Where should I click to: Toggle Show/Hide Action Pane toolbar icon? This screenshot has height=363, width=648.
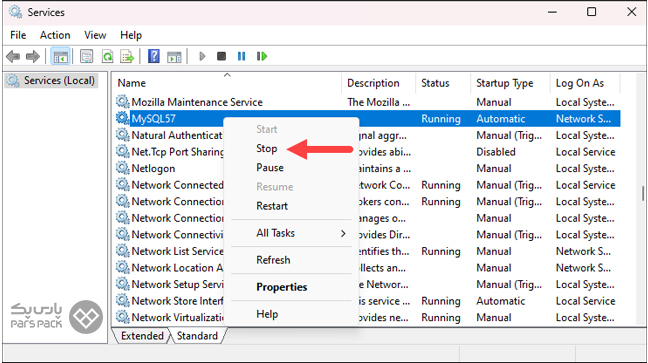pyautogui.click(x=174, y=56)
